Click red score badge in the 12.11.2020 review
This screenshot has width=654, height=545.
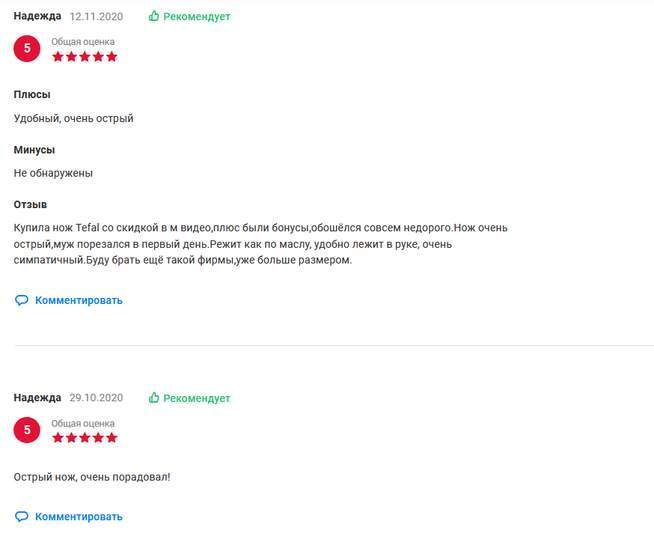pyautogui.click(x=27, y=48)
